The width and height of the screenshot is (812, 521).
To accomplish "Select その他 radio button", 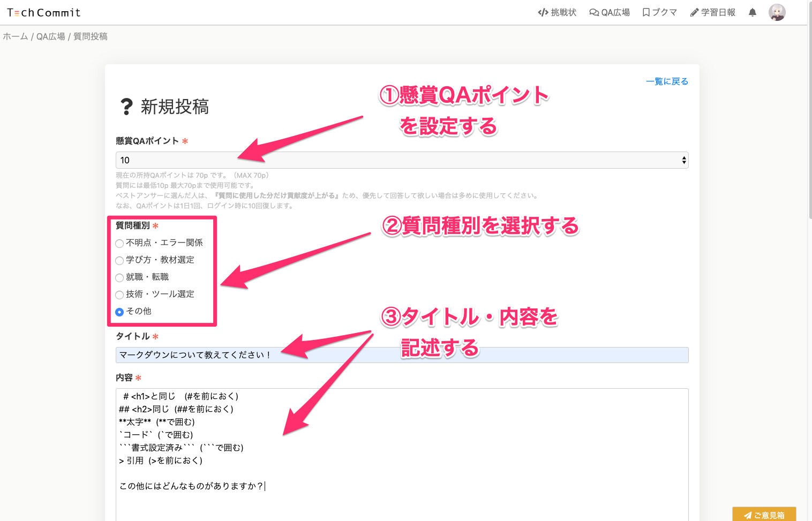I will point(119,312).
